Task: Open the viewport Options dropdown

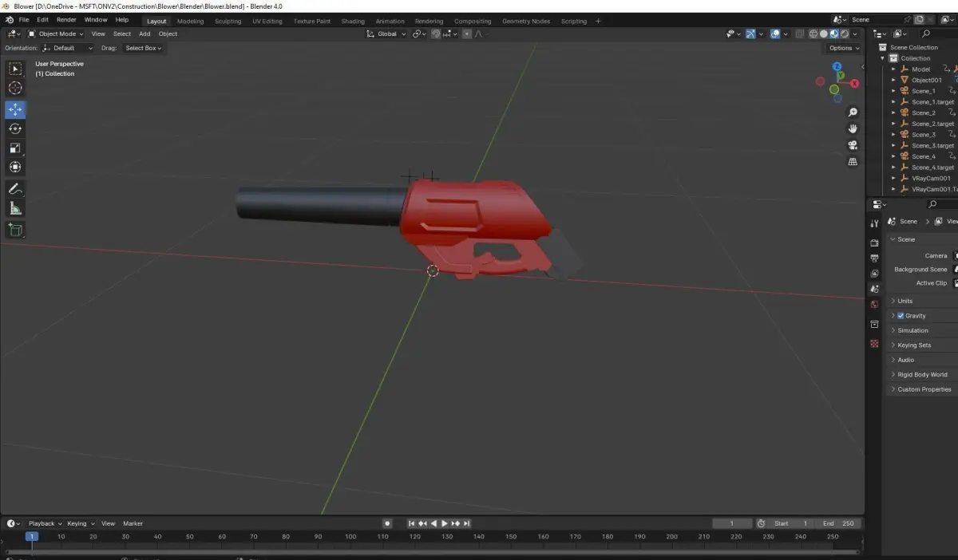Action: coord(844,48)
